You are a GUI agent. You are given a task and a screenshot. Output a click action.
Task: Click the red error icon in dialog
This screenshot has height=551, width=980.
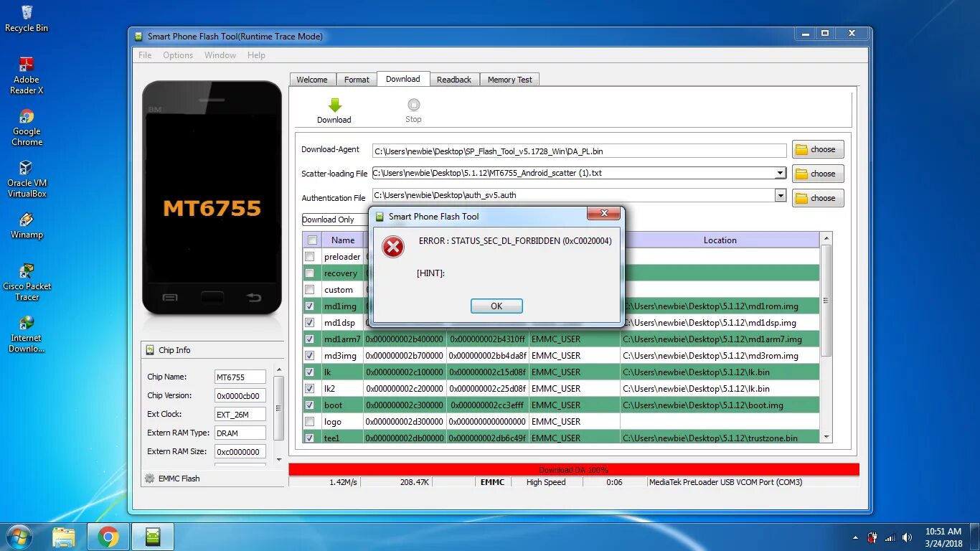tap(392, 247)
